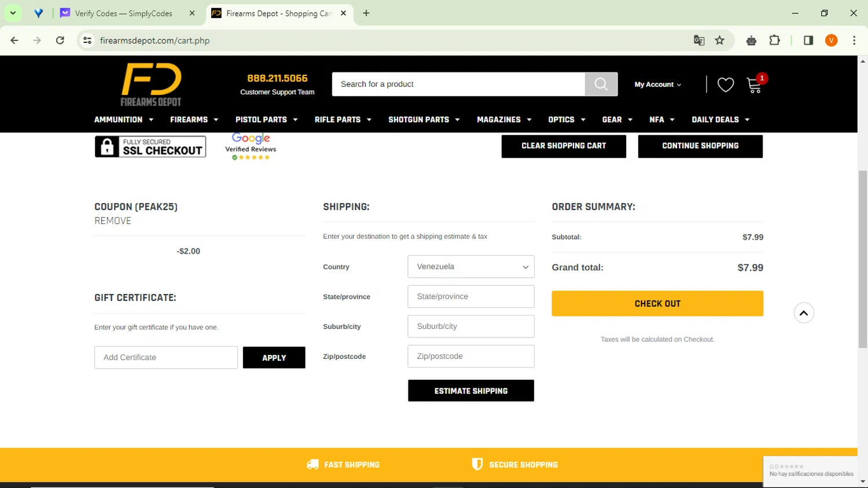This screenshot has height=488, width=868.
Task: Click the SSL Checkout secured badge
Action: click(150, 146)
